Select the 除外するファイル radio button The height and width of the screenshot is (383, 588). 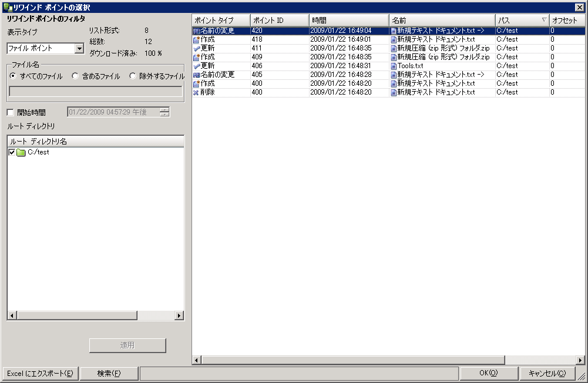pyautogui.click(x=132, y=76)
